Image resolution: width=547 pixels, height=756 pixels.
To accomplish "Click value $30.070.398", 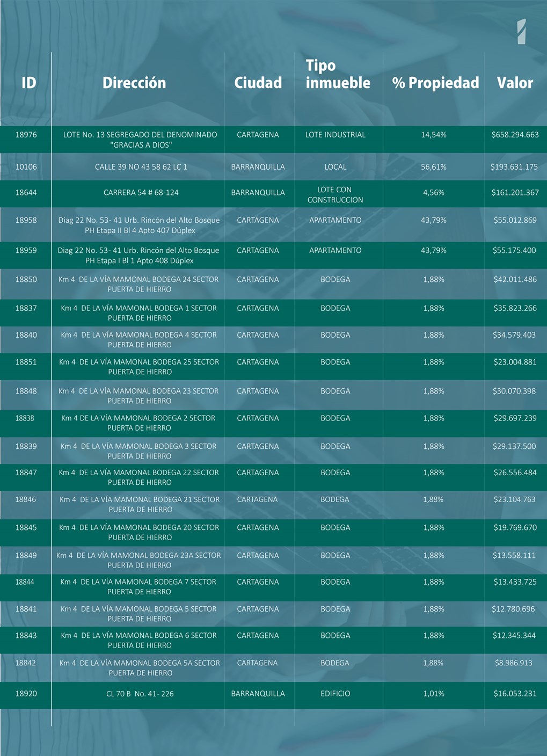I will click(x=514, y=391).
